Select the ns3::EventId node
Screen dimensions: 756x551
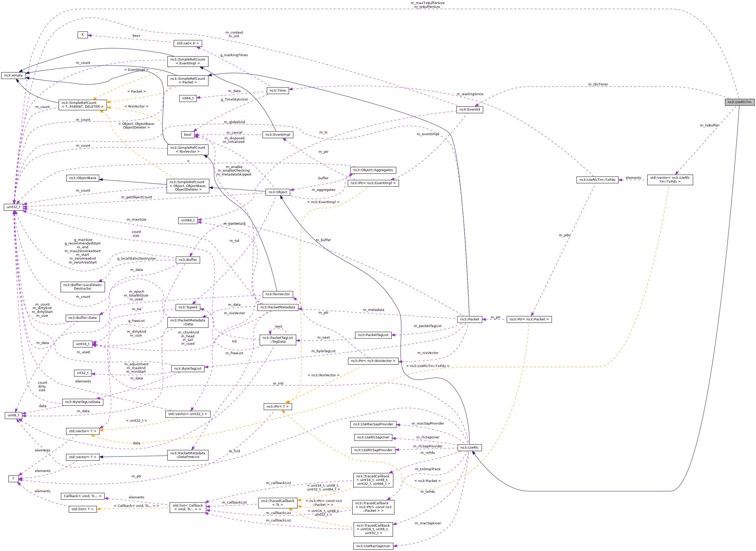(469, 109)
